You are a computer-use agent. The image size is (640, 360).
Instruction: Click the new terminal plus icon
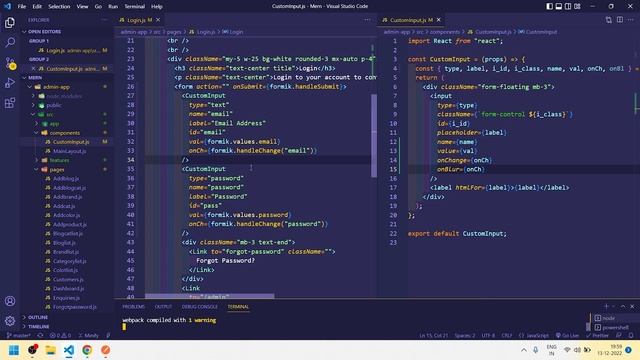coord(606,306)
